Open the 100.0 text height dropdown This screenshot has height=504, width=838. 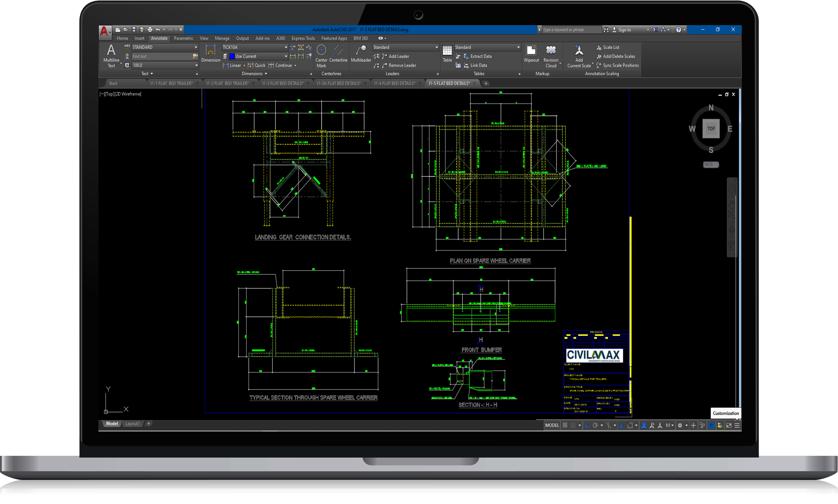pyautogui.click(x=165, y=65)
